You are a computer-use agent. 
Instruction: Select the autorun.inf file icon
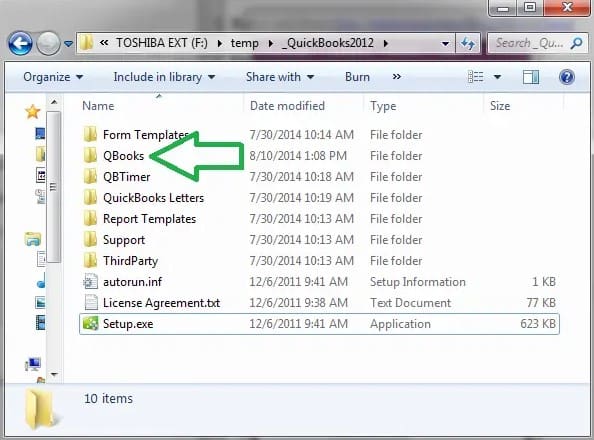point(91,282)
